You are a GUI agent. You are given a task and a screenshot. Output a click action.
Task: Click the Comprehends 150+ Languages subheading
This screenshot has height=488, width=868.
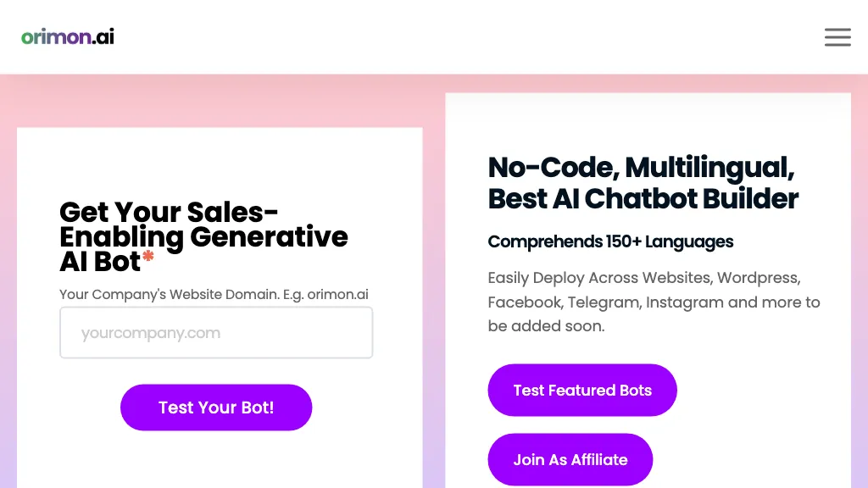click(610, 241)
